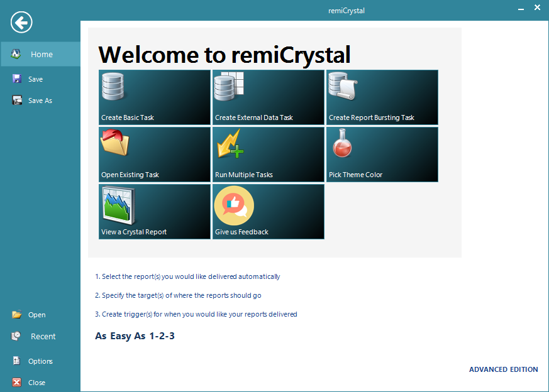
Task: Select the Home menu item
Action: (41, 54)
